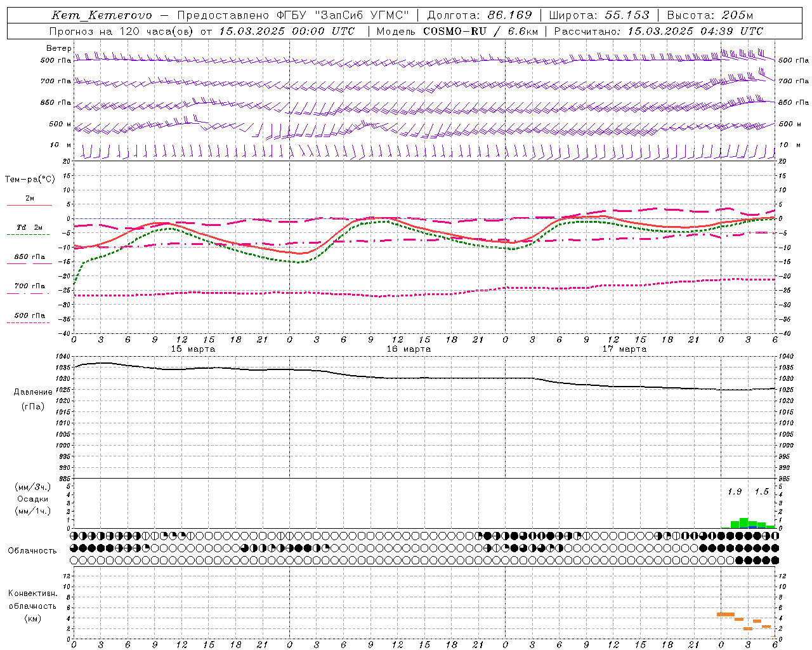Screen dimensions: 812x650
Task: Click the station name "Kem_Kemerovo" in header
Action: 101,15
